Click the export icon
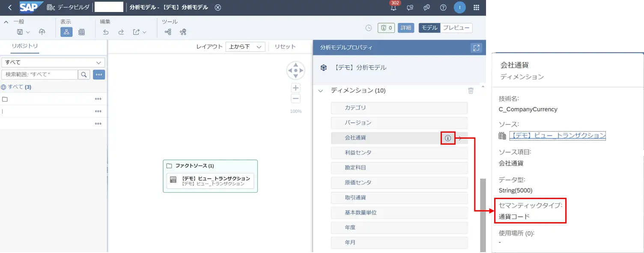644x253 pixels. pos(136,32)
